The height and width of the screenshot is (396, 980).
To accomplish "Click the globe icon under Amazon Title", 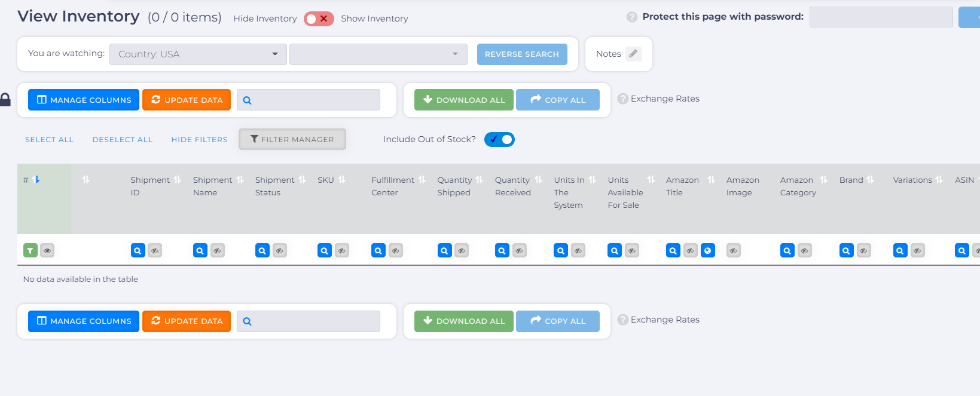I will (708, 251).
